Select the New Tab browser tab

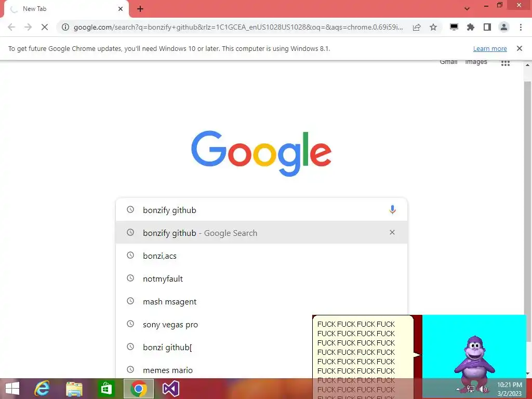coord(66,9)
